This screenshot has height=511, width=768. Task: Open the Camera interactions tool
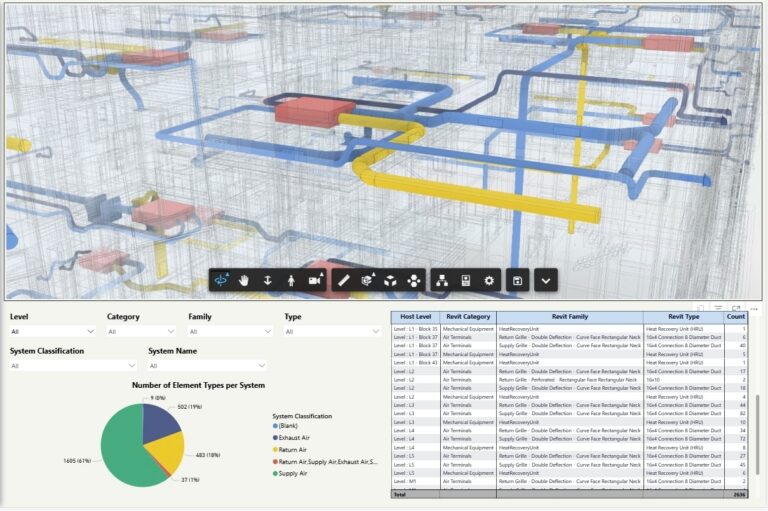tap(315, 280)
